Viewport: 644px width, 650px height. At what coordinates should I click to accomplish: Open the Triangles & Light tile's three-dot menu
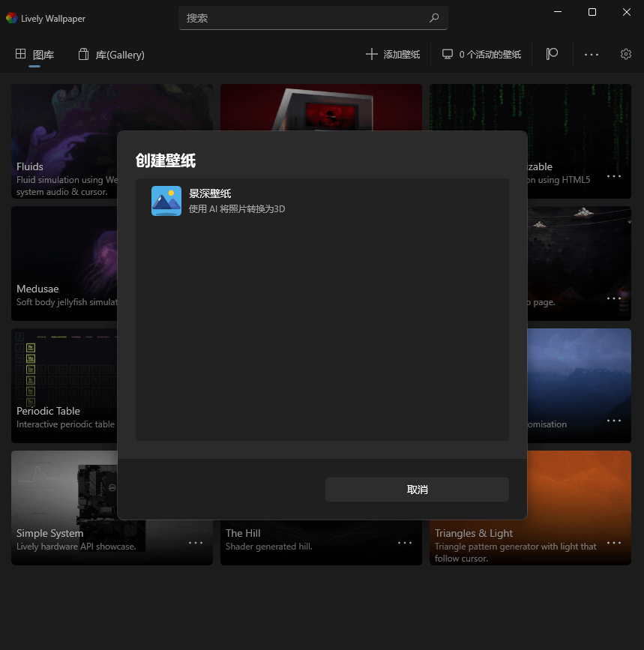(x=614, y=543)
